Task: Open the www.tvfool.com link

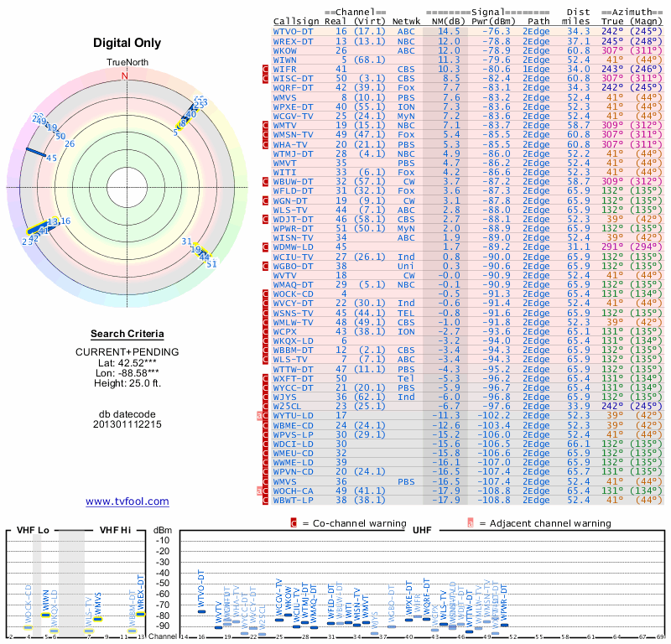Action: coord(127,501)
